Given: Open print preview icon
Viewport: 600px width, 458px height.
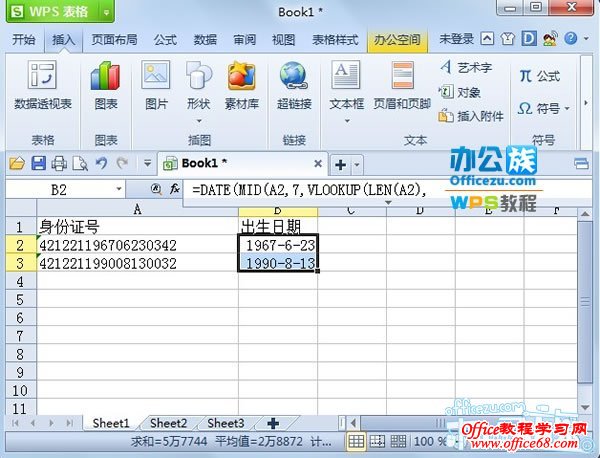Looking at the screenshot, I should (80, 164).
